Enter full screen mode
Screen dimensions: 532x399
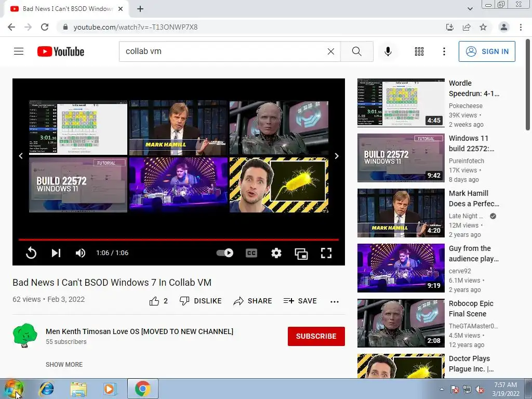[326, 253]
